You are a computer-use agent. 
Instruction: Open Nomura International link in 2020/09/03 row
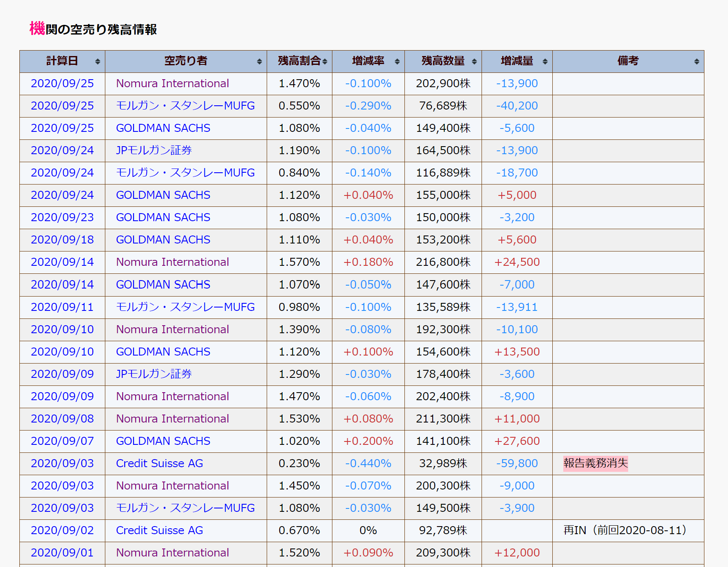coord(172,486)
